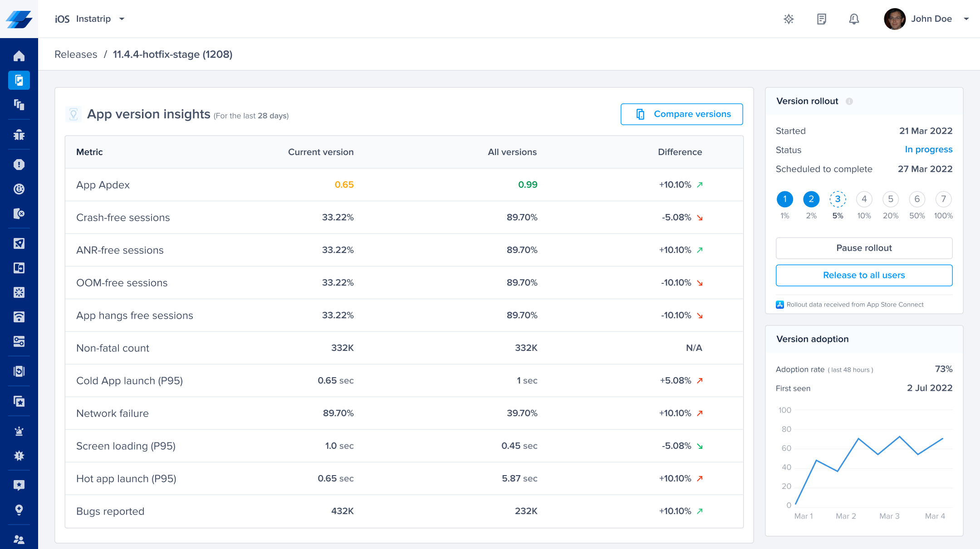Open John Doe user menu arrow

coord(966,19)
